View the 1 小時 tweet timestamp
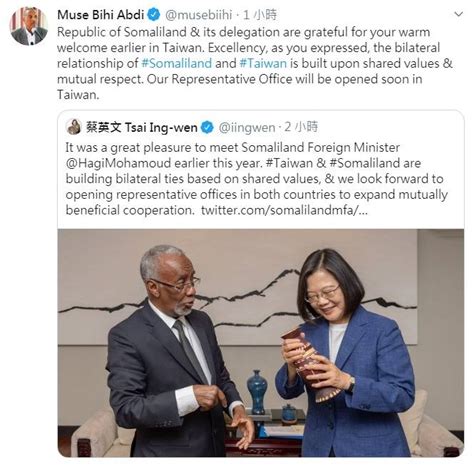 coord(260,15)
